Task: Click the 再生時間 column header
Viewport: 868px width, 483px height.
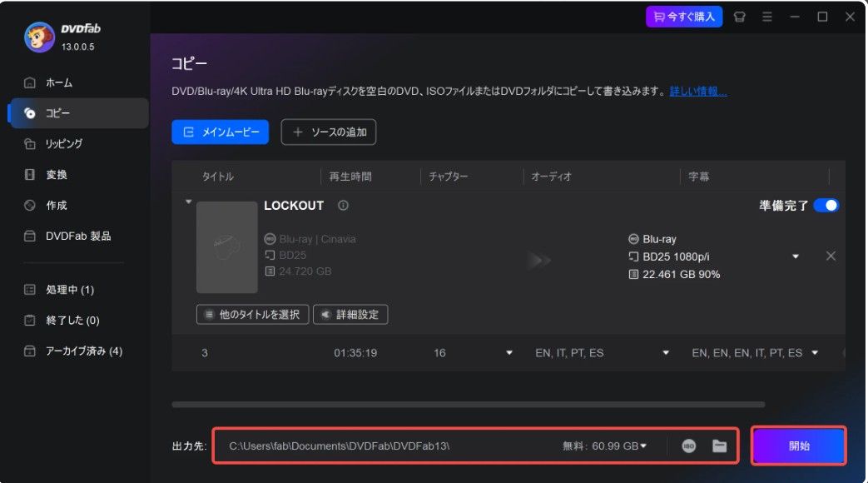Action: [x=350, y=177]
